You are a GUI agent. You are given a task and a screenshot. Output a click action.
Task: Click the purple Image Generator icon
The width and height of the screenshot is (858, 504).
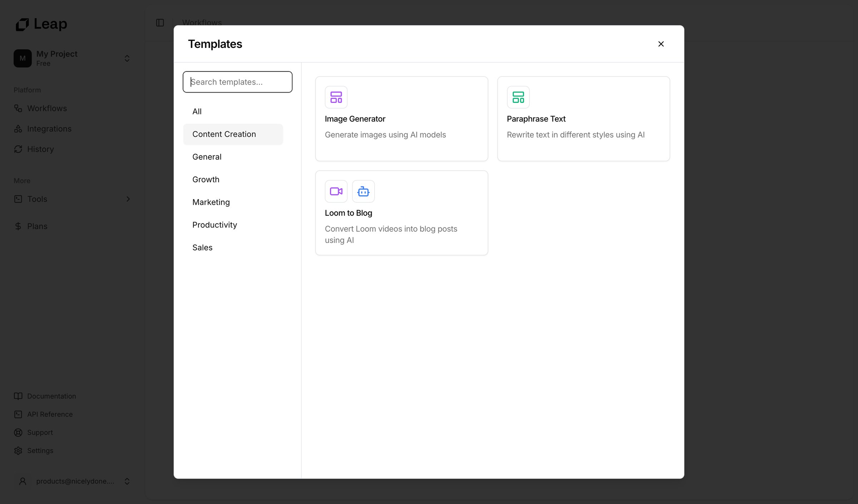[x=336, y=97]
